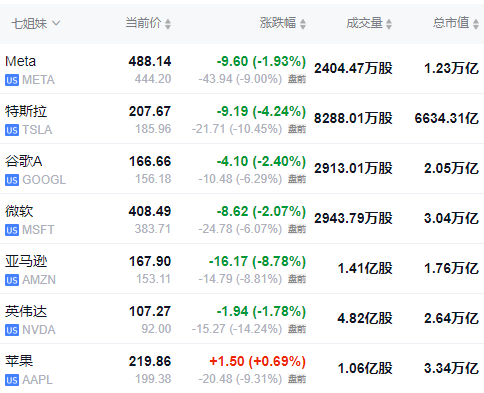This screenshot has height=393, width=484.
Task: Select the NVDA ticker symbol
Action: [x=39, y=330]
